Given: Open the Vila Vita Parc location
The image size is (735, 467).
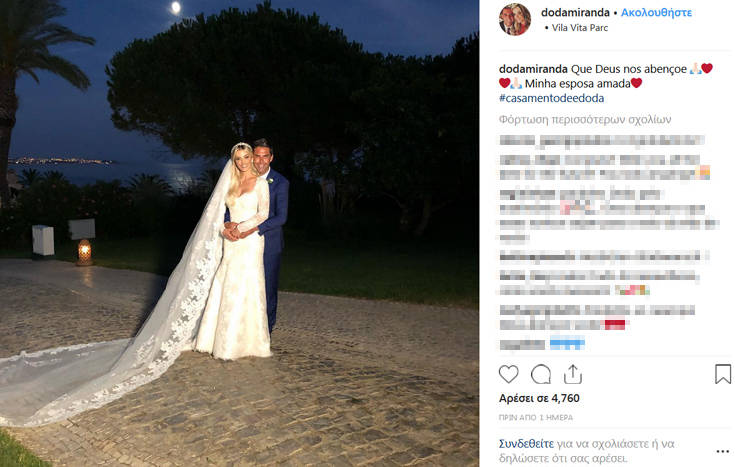Looking at the screenshot, I should pos(579,28).
